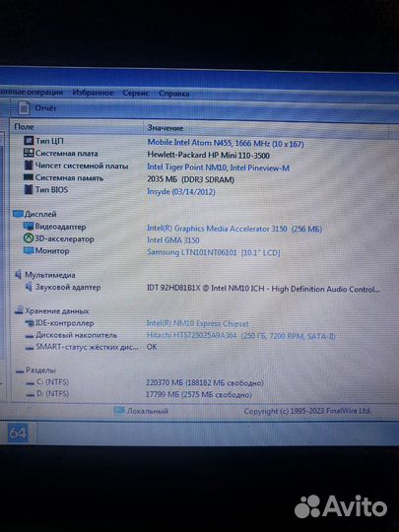The width and height of the screenshot is (399, 532).
Task: Click the Системная плата motherboard icon
Action: click(29, 153)
